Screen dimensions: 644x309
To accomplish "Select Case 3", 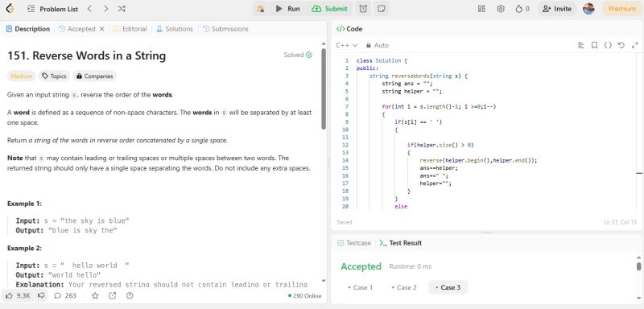I will tap(448, 287).
